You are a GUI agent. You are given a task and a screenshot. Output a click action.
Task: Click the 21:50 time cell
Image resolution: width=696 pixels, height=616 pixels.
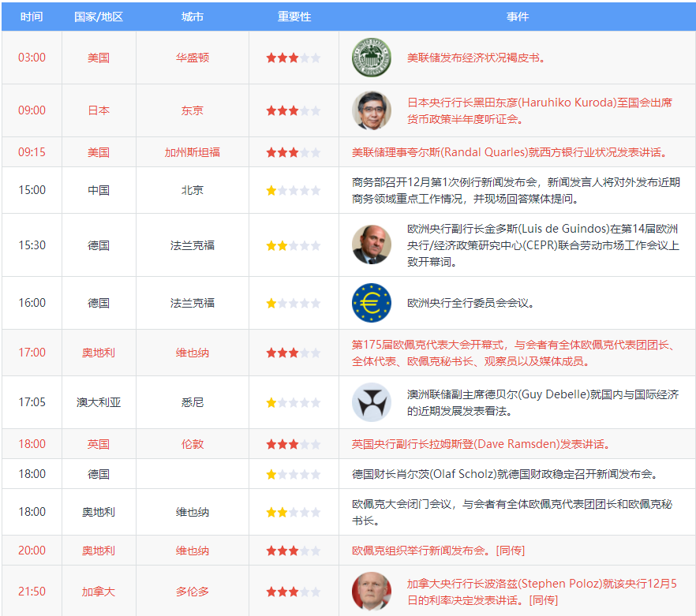(x=32, y=592)
